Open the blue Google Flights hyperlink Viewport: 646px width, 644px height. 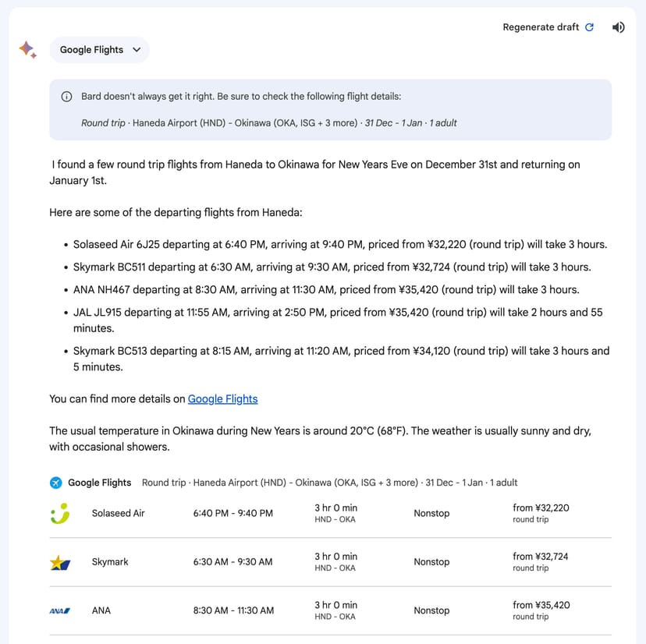point(222,398)
